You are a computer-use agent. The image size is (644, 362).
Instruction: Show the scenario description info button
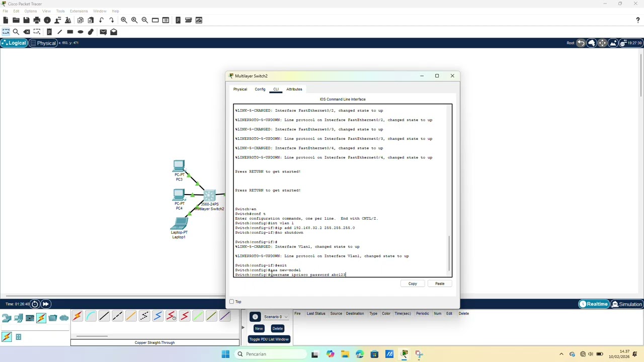(x=255, y=317)
